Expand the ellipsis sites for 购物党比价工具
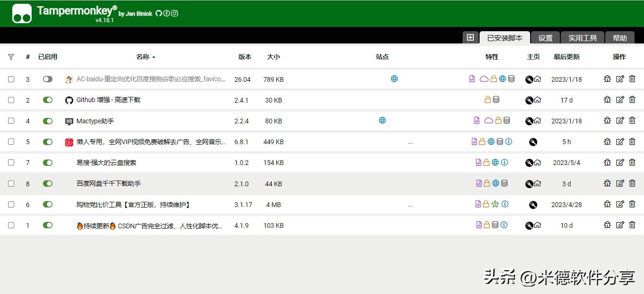 pos(410,204)
